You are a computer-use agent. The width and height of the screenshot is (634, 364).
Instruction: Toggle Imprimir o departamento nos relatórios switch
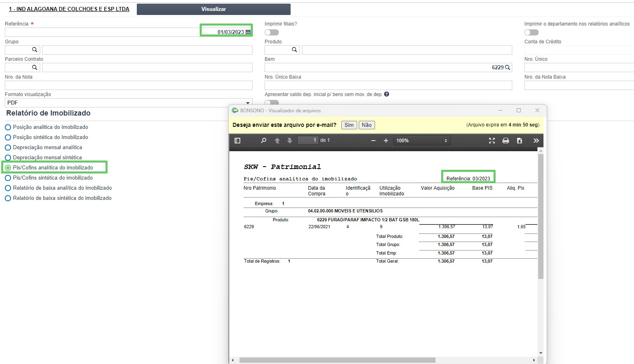531,32
